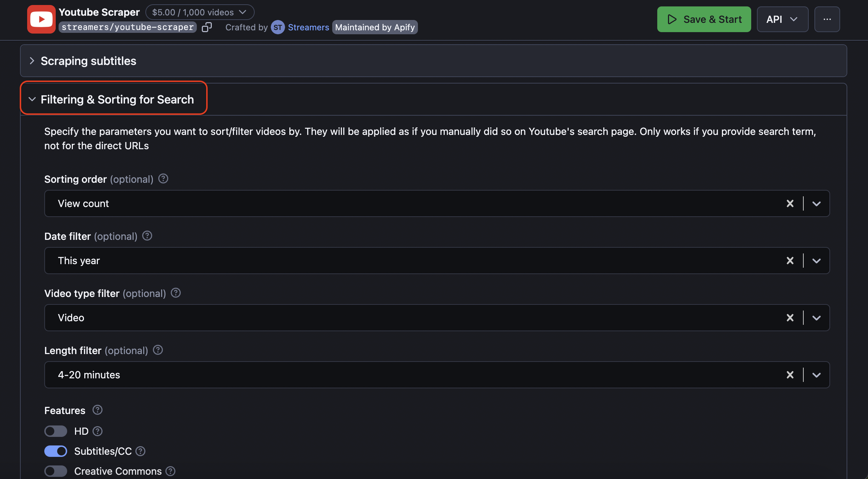
Task: Click the Streamers avatar badge
Action: point(278,27)
